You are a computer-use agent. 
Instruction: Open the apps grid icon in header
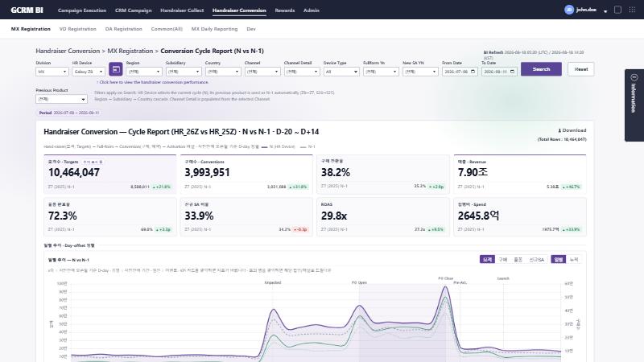[632, 10]
